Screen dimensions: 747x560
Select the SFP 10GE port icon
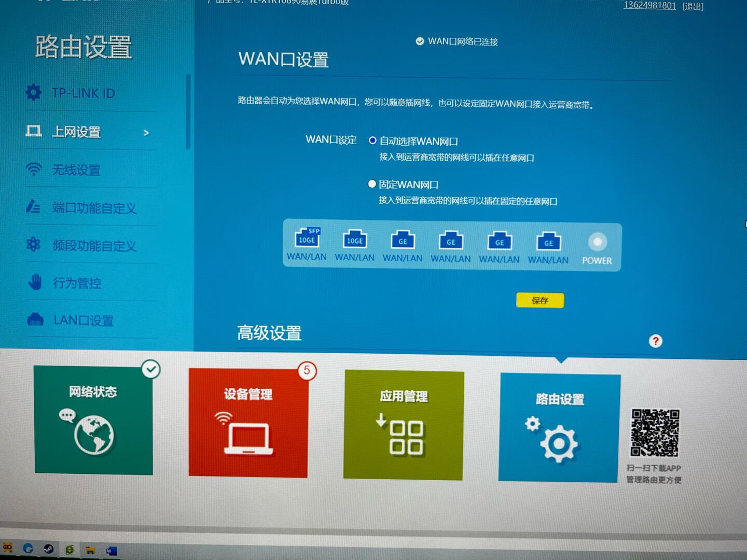tap(307, 239)
